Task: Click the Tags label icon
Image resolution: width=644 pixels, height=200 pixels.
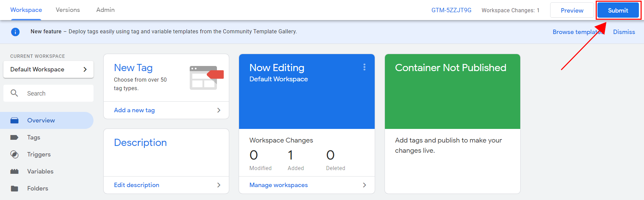Action: (x=14, y=137)
